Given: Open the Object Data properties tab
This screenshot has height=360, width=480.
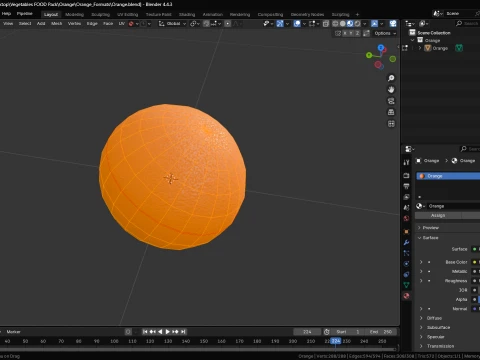Looking at the screenshot, I should coord(406,285).
